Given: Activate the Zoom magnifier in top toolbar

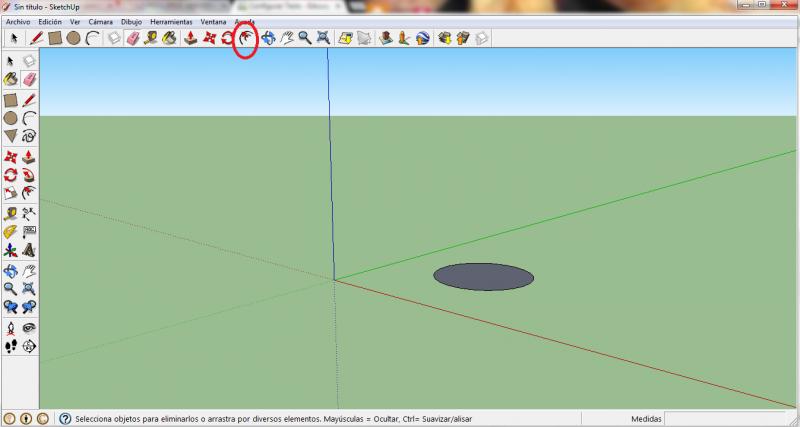Looking at the screenshot, I should point(304,38).
